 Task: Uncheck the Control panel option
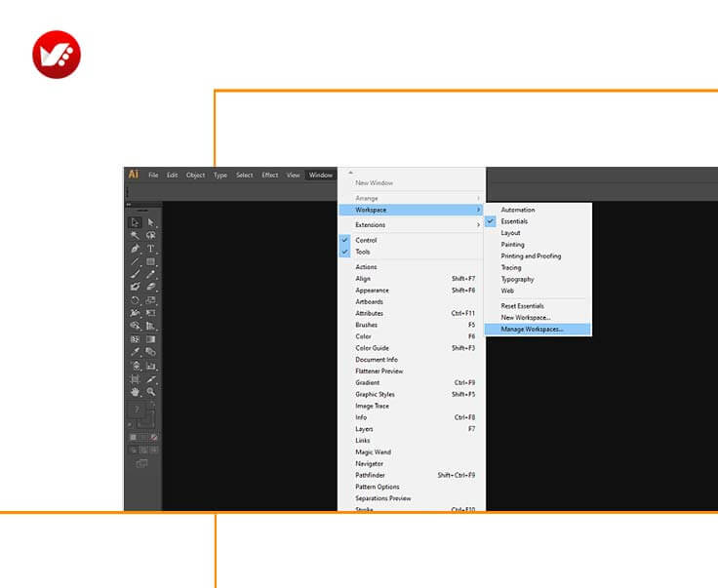(x=344, y=240)
